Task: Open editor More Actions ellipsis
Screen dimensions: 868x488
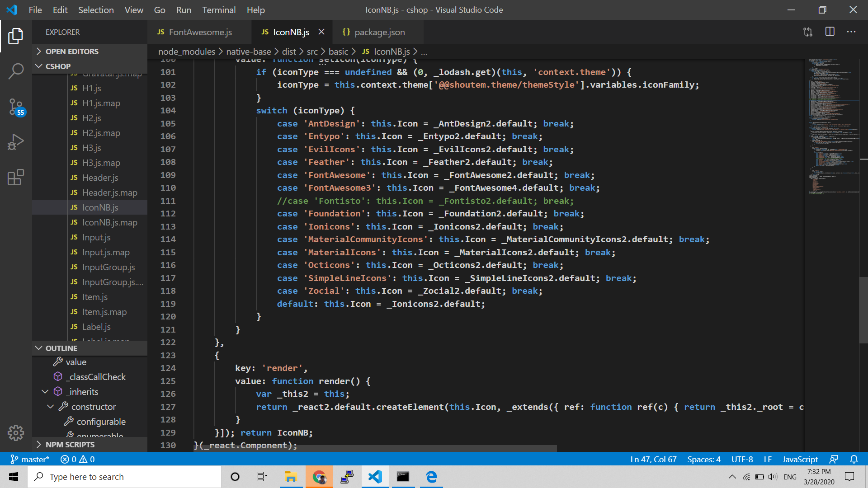Action: 852,32
